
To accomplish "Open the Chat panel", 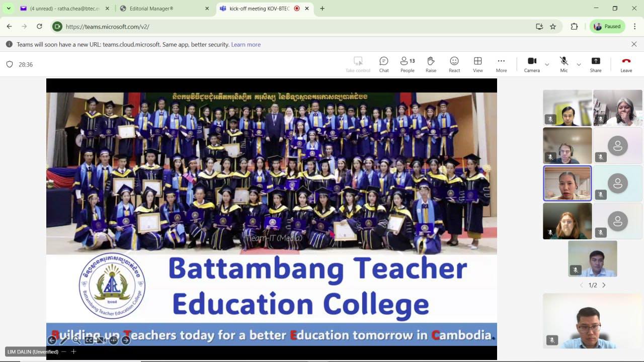I will click(384, 64).
